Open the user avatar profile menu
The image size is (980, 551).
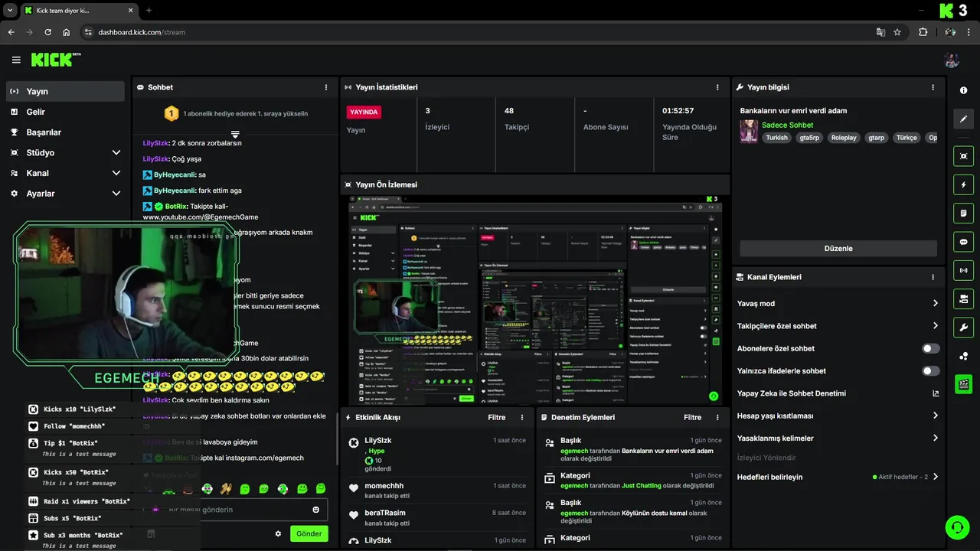[x=952, y=60]
